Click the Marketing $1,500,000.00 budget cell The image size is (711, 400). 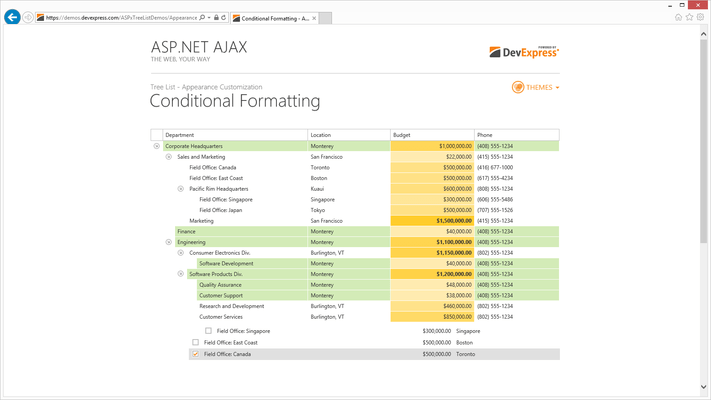pyautogui.click(x=431, y=221)
